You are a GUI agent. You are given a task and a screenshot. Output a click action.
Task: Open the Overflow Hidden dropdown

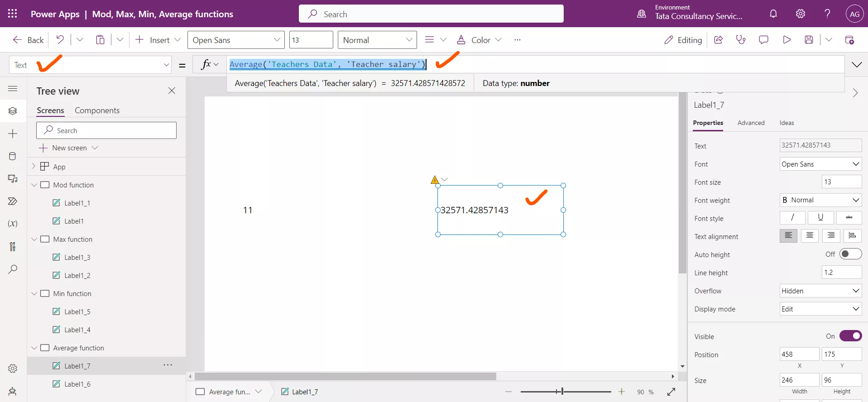coord(820,291)
